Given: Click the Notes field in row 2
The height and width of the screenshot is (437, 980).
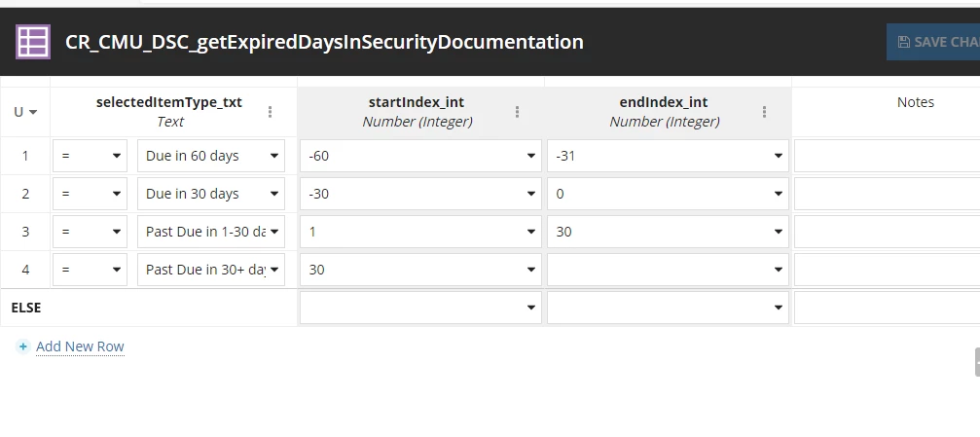Looking at the screenshot, I should click(887, 194).
